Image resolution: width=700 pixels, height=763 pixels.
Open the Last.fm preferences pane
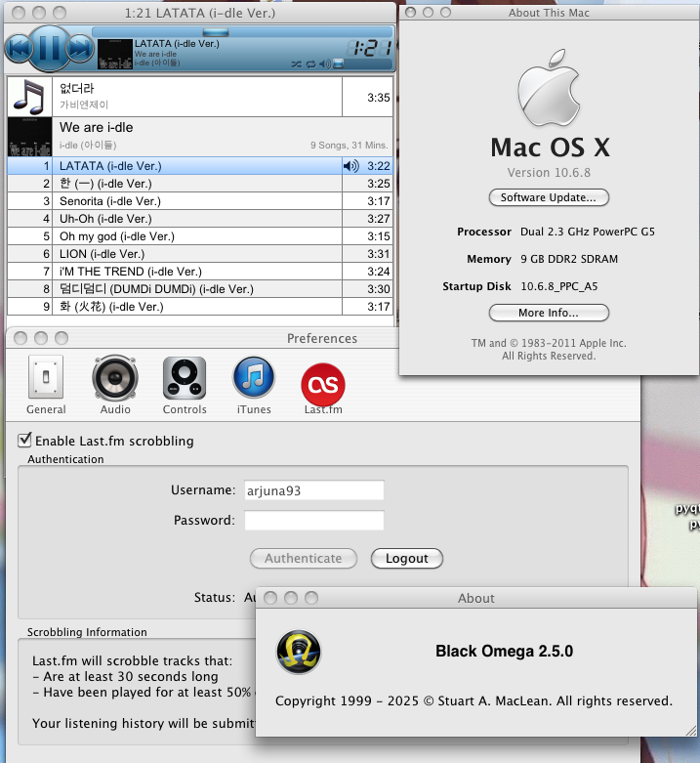(x=323, y=388)
